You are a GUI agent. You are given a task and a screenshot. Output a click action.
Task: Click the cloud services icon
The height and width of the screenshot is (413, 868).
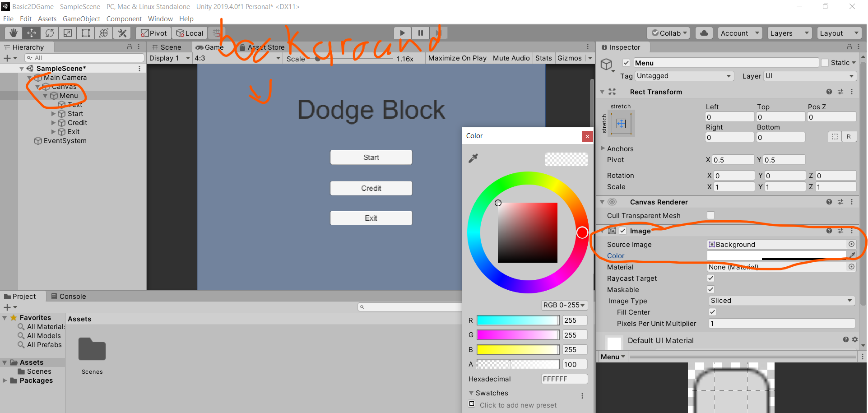tap(704, 32)
